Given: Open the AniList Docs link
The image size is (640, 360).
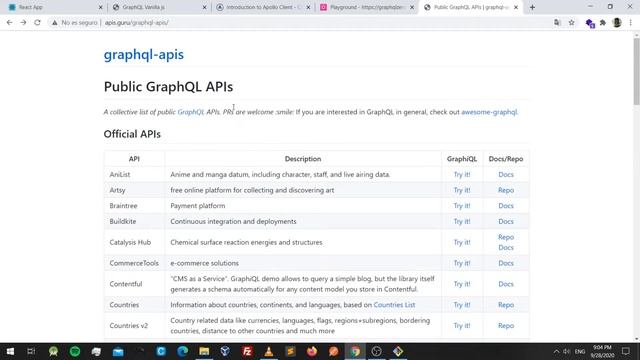Looking at the screenshot, I should (506, 174).
